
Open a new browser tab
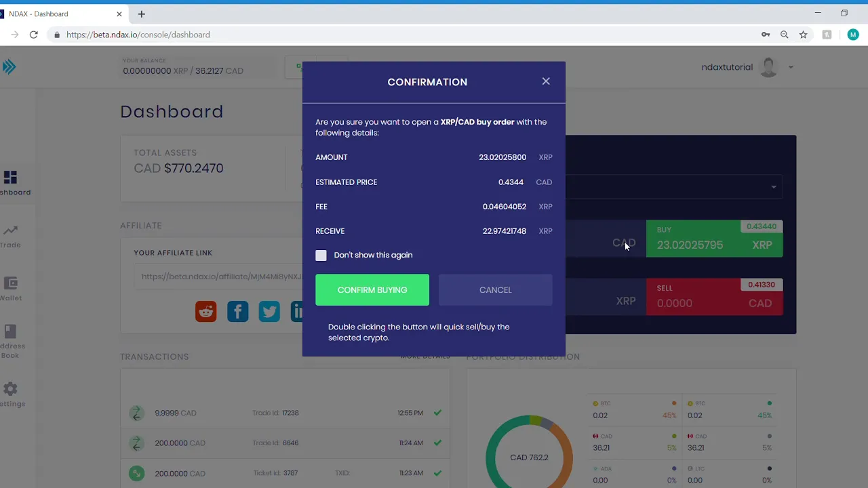141,14
